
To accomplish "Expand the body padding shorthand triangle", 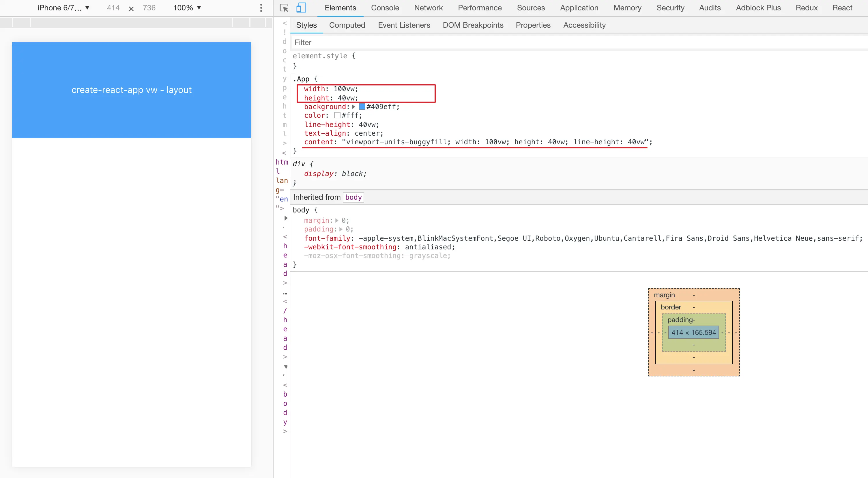I will pyautogui.click(x=341, y=229).
